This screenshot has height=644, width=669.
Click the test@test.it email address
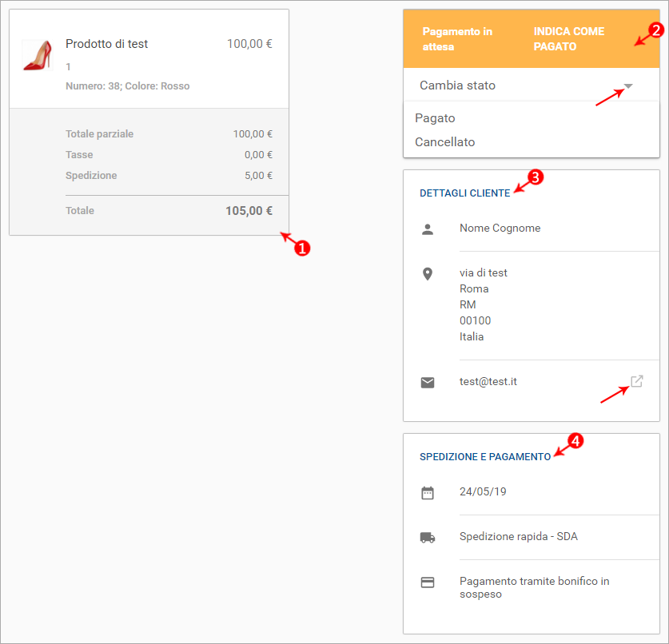488,381
